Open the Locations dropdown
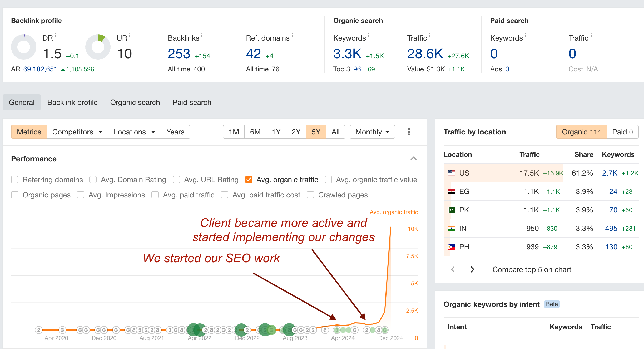Viewport: 644px width, 349px height. tap(134, 132)
